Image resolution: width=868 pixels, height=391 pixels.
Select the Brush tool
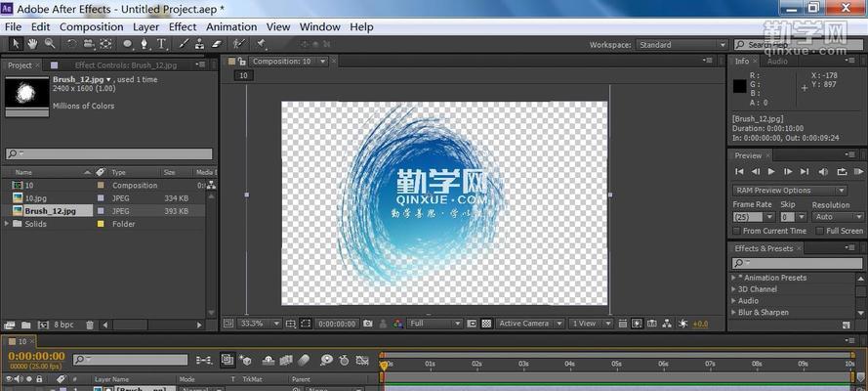click(184, 44)
